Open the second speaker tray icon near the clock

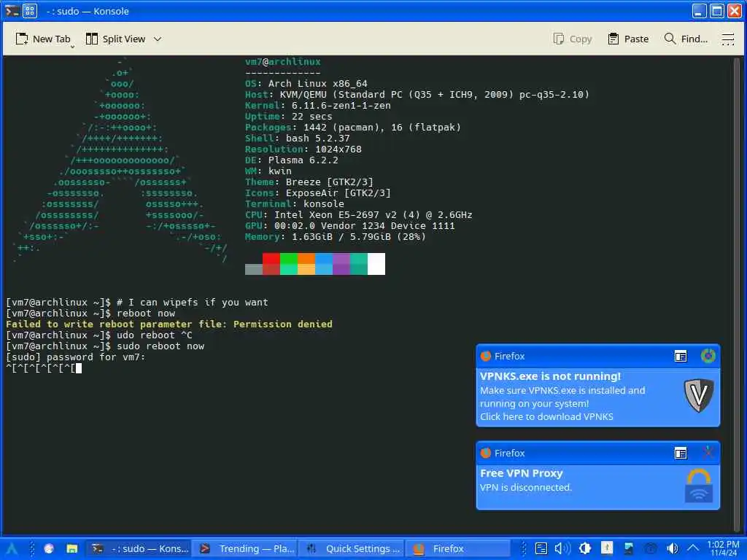pyautogui.click(x=672, y=548)
